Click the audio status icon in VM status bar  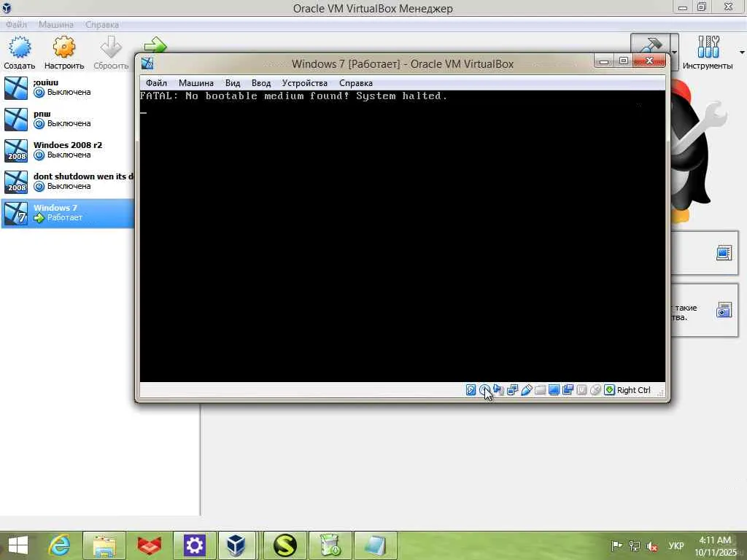tap(498, 390)
